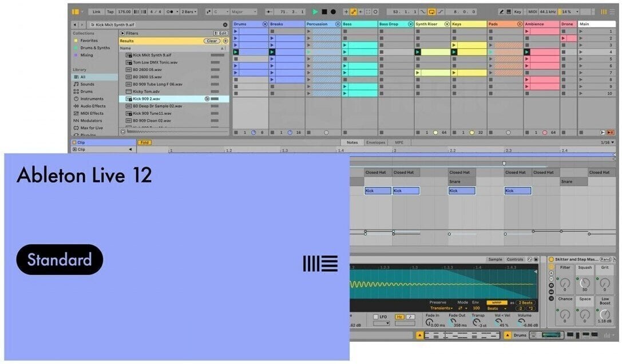Image resolution: width=622 pixels, height=364 pixels.
Task: Click the Follow playback icon
Action: tap(270, 12)
